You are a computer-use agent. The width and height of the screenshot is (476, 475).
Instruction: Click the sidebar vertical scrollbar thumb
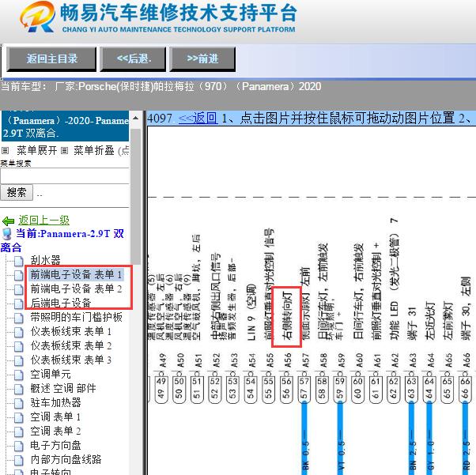tap(136, 196)
